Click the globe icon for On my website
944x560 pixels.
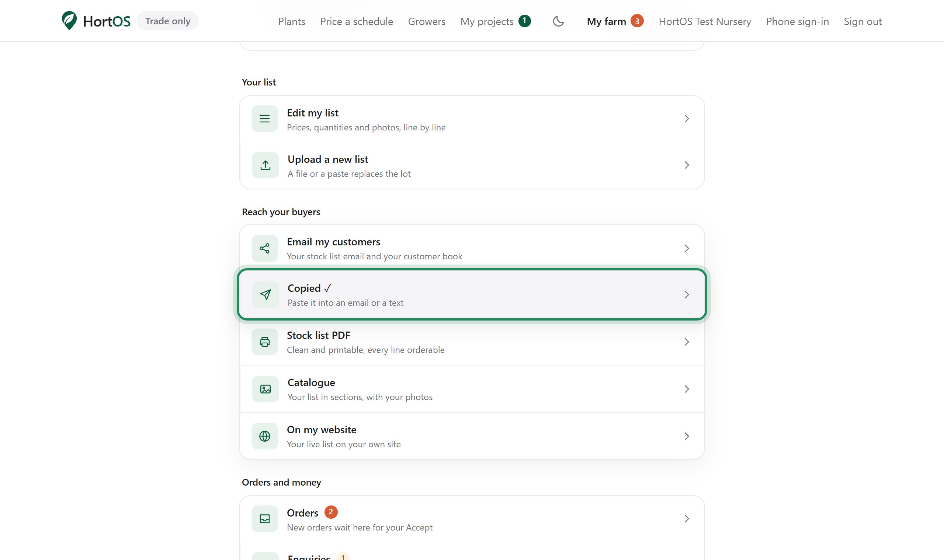265,436
